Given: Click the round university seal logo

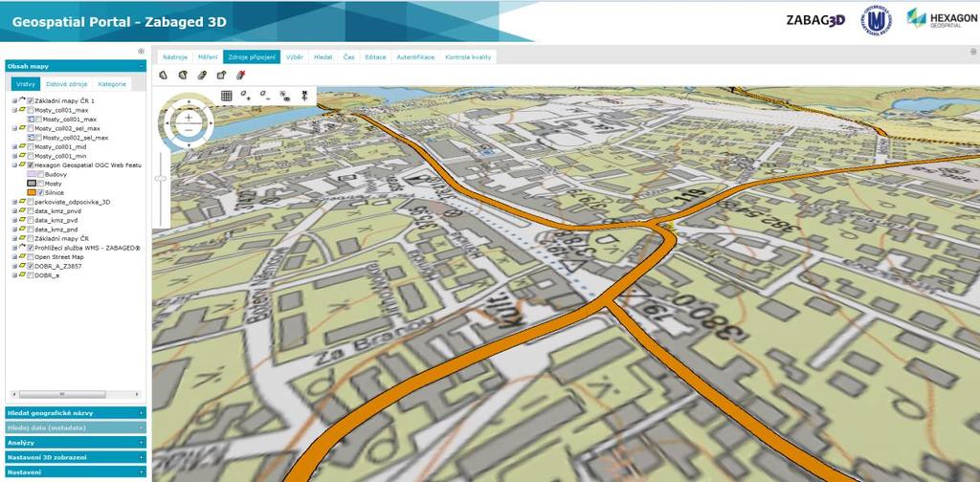Looking at the screenshot, I should click(877, 20).
